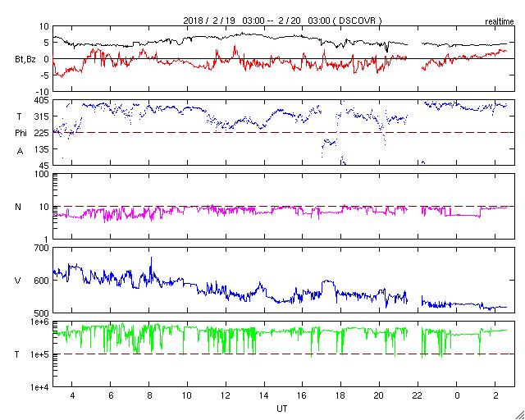
Task: Click the "8" hour tick on the UT axis
Action: (x=149, y=395)
